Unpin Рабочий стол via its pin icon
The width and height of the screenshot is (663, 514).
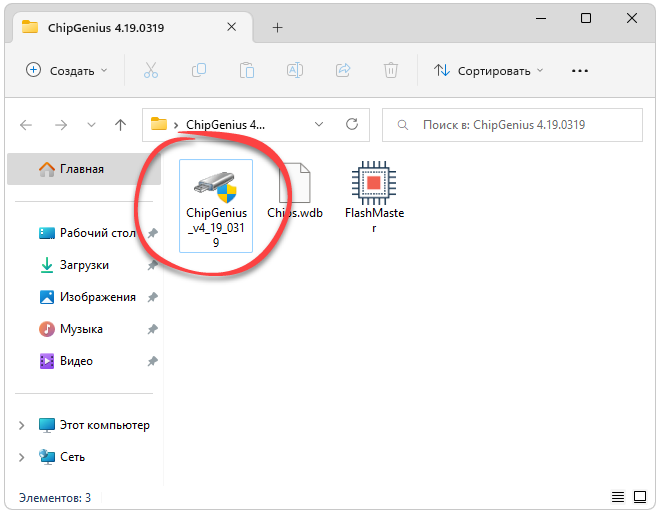pos(153,233)
